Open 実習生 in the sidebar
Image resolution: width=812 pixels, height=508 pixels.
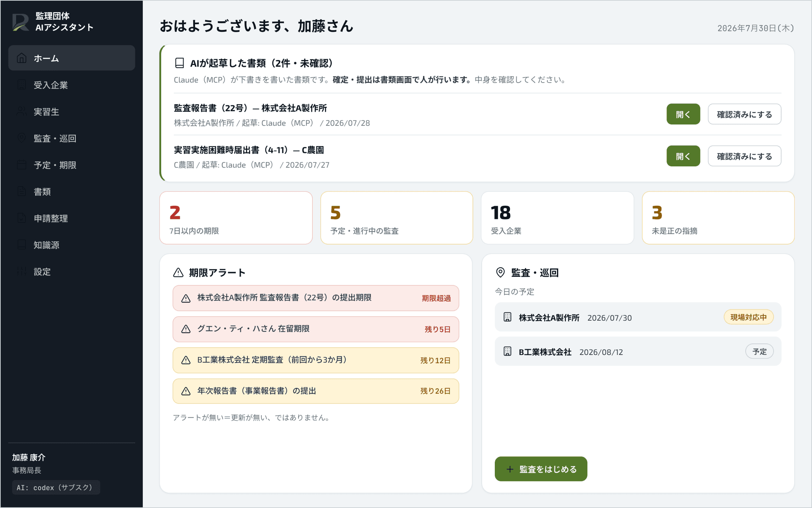click(71, 111)
